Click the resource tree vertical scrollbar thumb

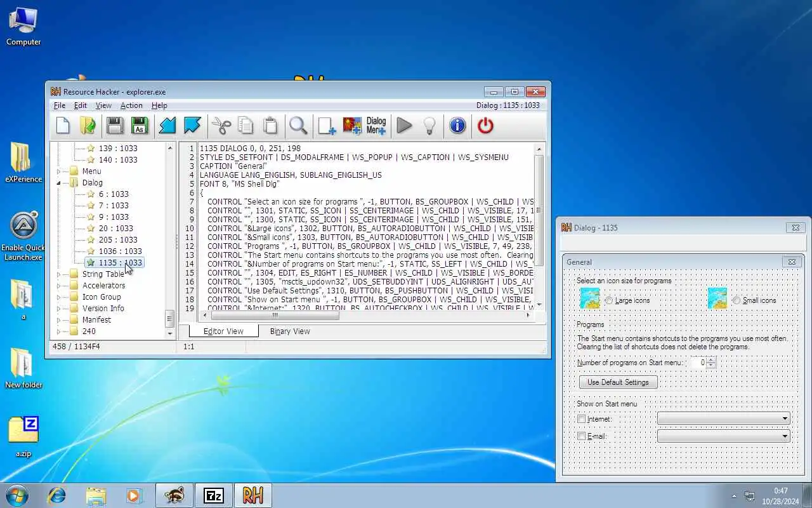[x=169, y=318]
